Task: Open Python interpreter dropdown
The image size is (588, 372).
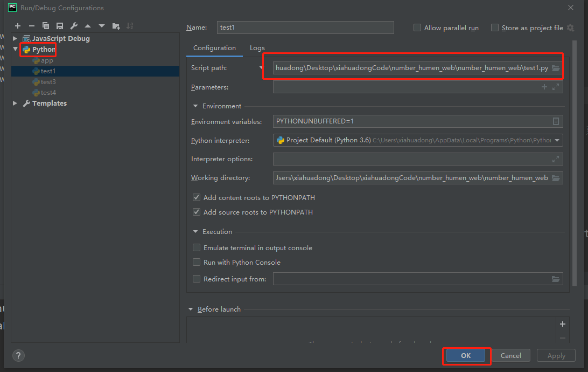Action: coord(557,140)
